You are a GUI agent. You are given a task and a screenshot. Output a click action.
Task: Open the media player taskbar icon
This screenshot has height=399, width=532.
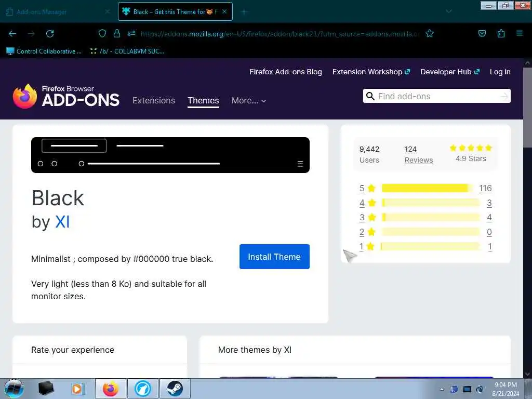coord(77,389)
